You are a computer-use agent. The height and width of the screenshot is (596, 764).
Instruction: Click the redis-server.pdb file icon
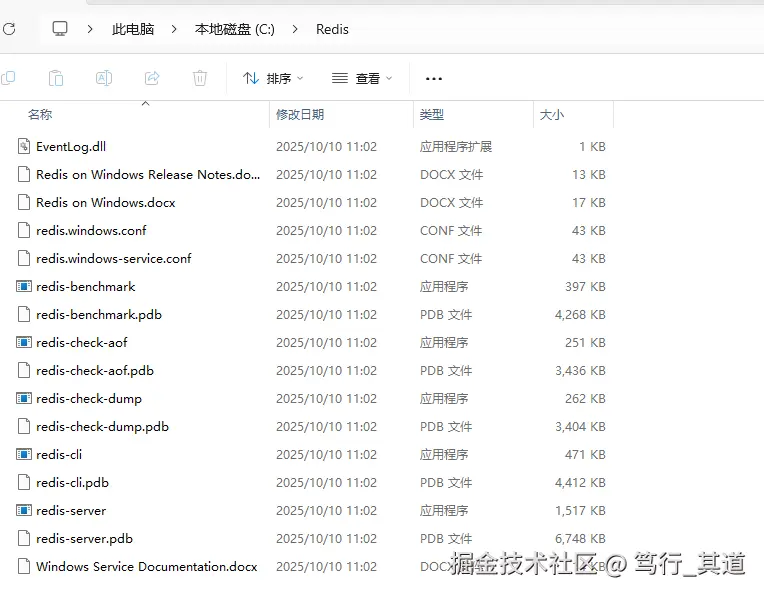tap(24, 538)
